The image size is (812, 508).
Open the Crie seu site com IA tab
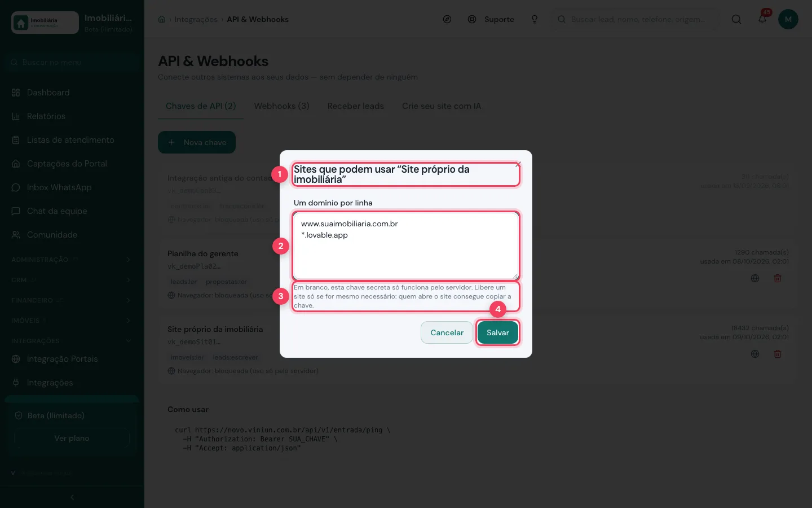pos(442,106)
